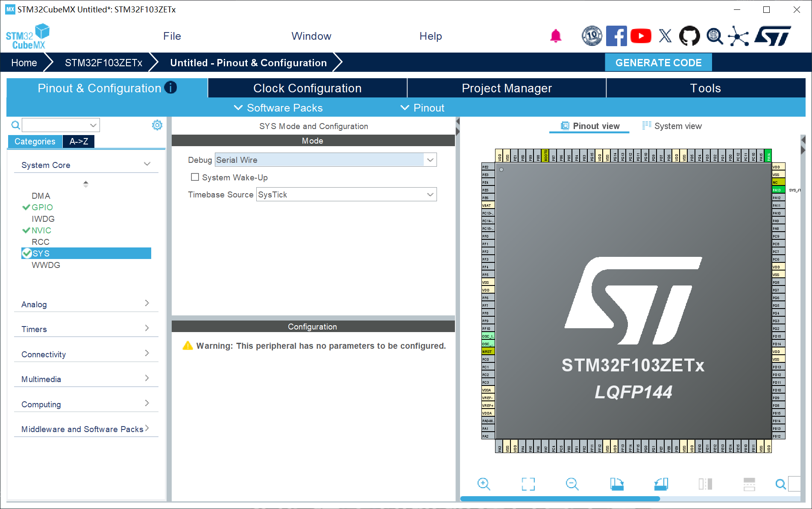Select GPIO in System Core list

pyautogui.click(x=42, y=207)
